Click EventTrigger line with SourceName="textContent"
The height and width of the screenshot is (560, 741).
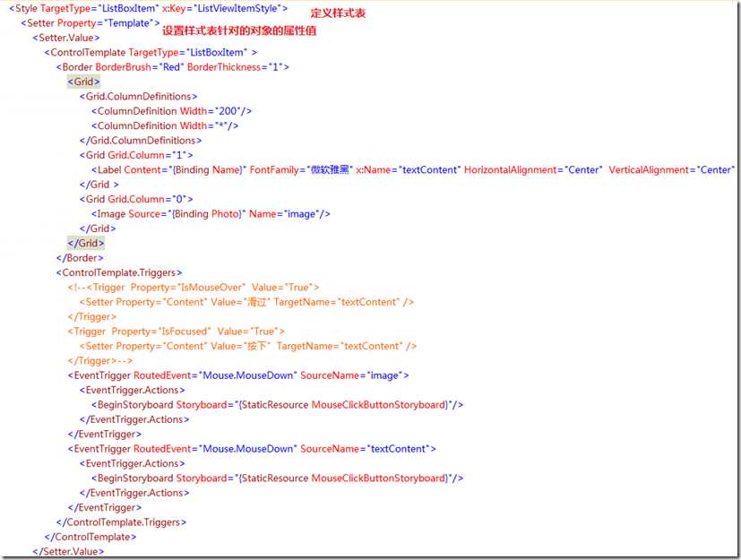[x=252, y=449]
